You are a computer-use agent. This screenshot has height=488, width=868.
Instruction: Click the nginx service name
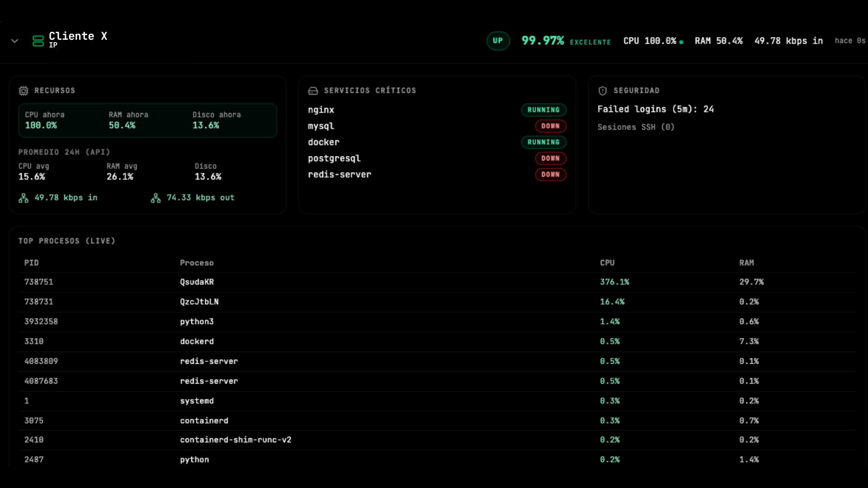click(x=321, y=110)
